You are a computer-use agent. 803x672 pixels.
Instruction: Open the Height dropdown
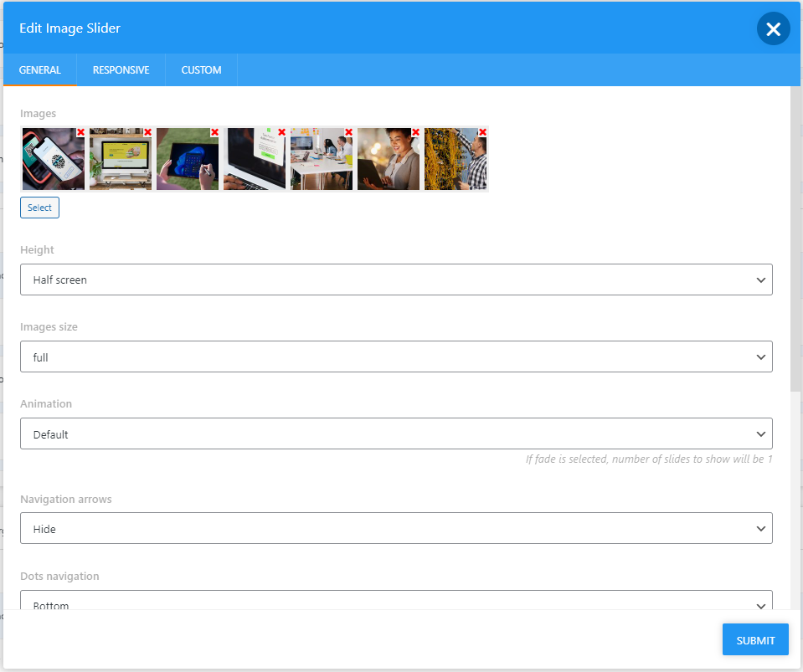point(396,280)
